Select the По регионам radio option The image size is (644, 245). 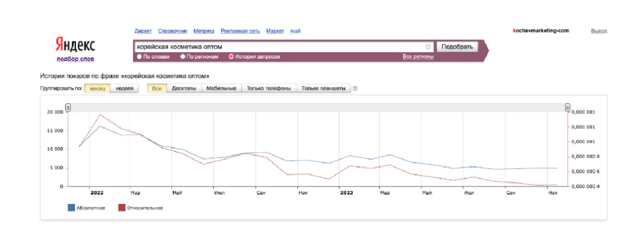click(182, 56)
